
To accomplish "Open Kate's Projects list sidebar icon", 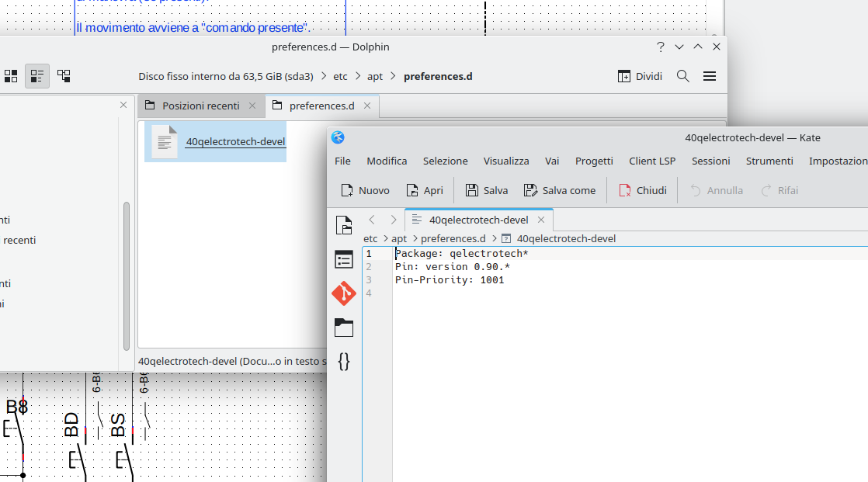I will (x=343, y=259).
